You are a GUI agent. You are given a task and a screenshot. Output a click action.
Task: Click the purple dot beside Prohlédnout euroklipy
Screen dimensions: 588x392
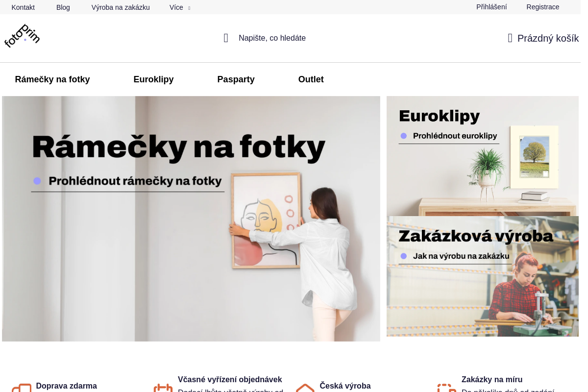coord(404,136)
